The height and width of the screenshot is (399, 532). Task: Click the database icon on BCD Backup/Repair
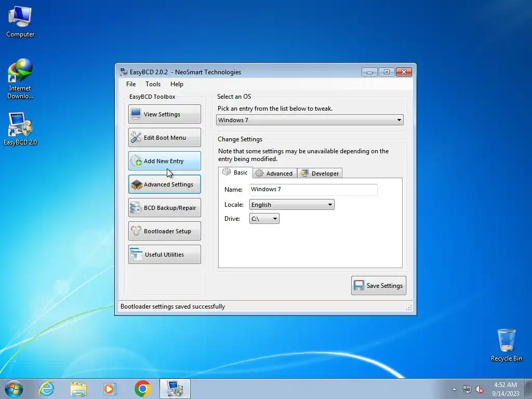coord(136,208)
